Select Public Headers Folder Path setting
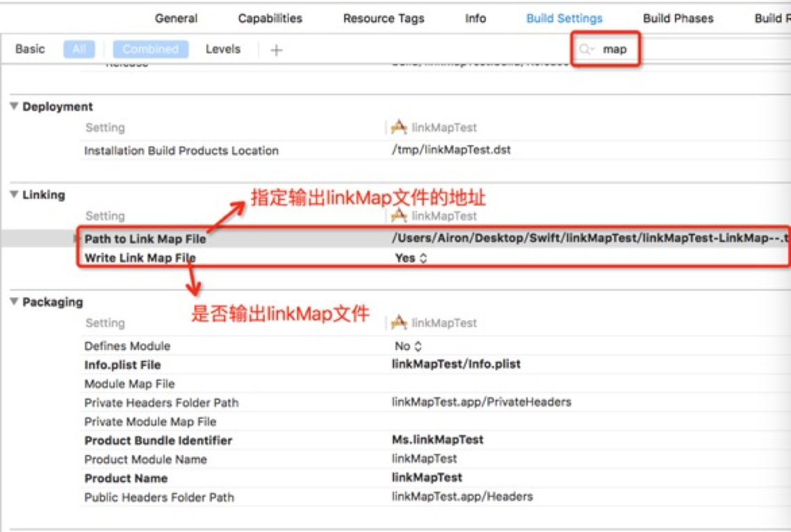The image size is (791, 532). (x=159, y=497)
